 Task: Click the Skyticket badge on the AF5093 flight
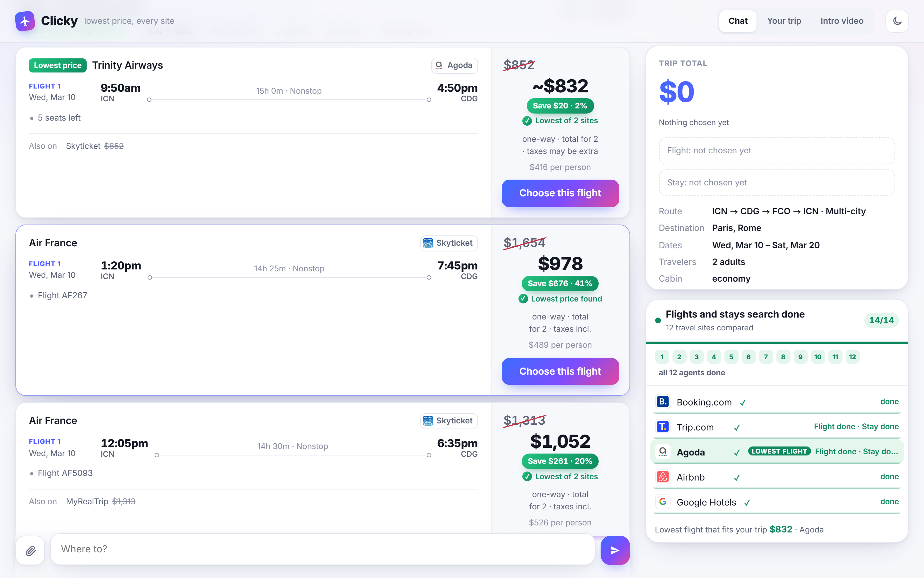[449, 421]
